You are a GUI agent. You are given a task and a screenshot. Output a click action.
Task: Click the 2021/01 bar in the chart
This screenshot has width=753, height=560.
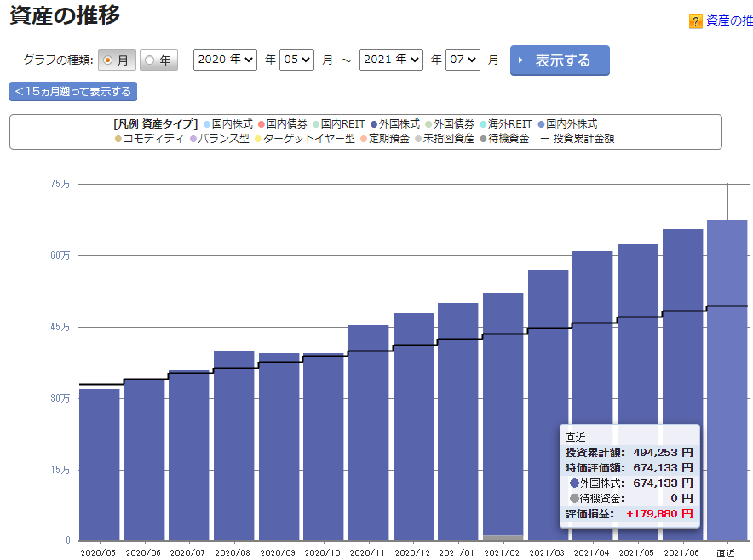[458, 422]
